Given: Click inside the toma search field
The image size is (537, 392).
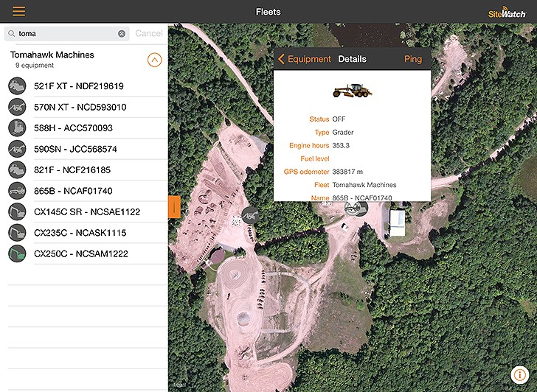Looking at the screenshot, I should (x=67, y=33).
